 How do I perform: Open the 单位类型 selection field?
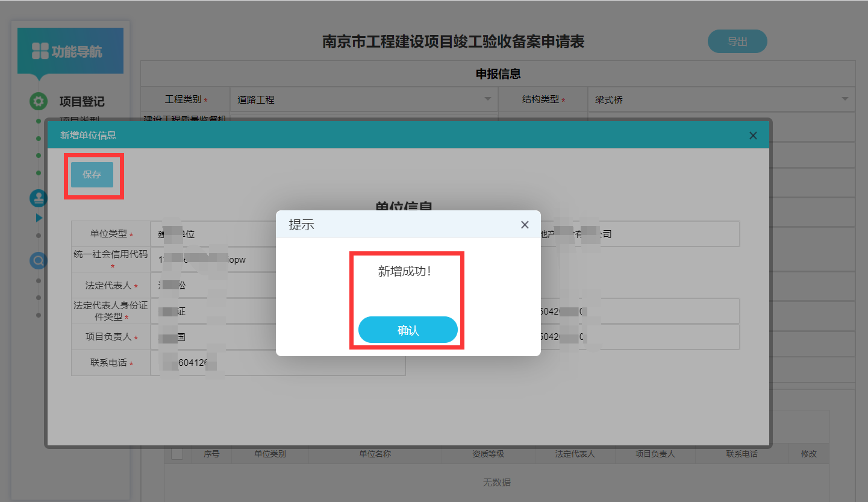(277, 234)
